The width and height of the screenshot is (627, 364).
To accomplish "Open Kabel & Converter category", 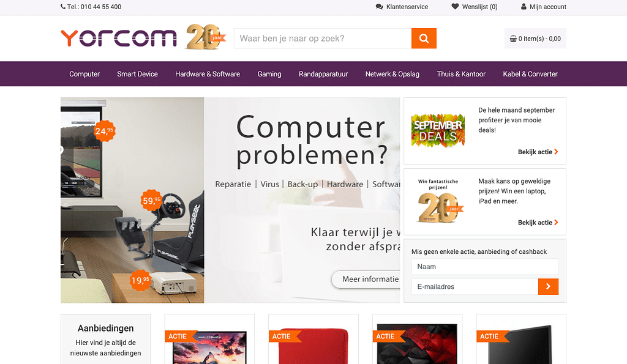I will click(530, 74).
